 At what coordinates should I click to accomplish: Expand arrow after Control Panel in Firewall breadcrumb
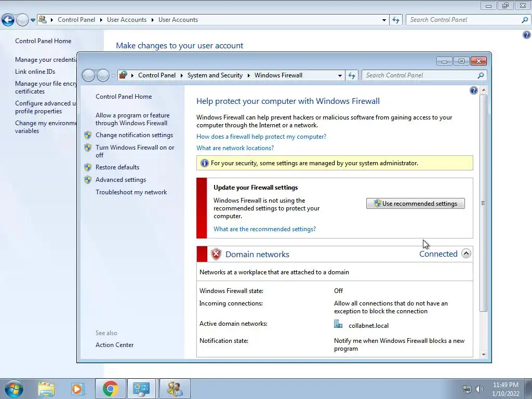click(181, 75)
